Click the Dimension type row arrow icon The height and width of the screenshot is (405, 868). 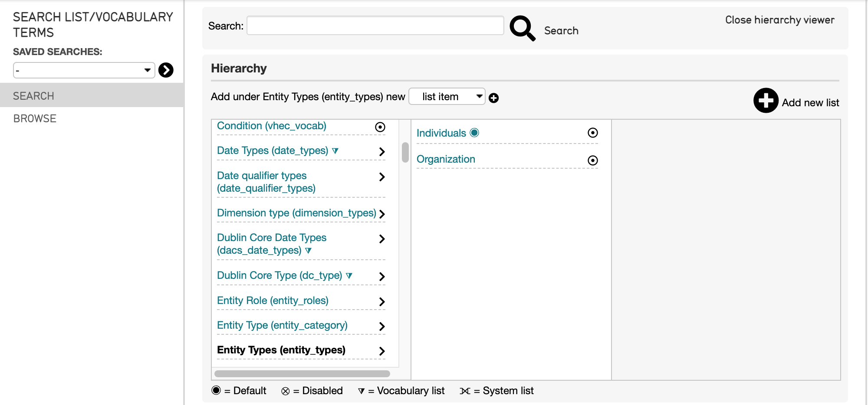pos(382,214)
